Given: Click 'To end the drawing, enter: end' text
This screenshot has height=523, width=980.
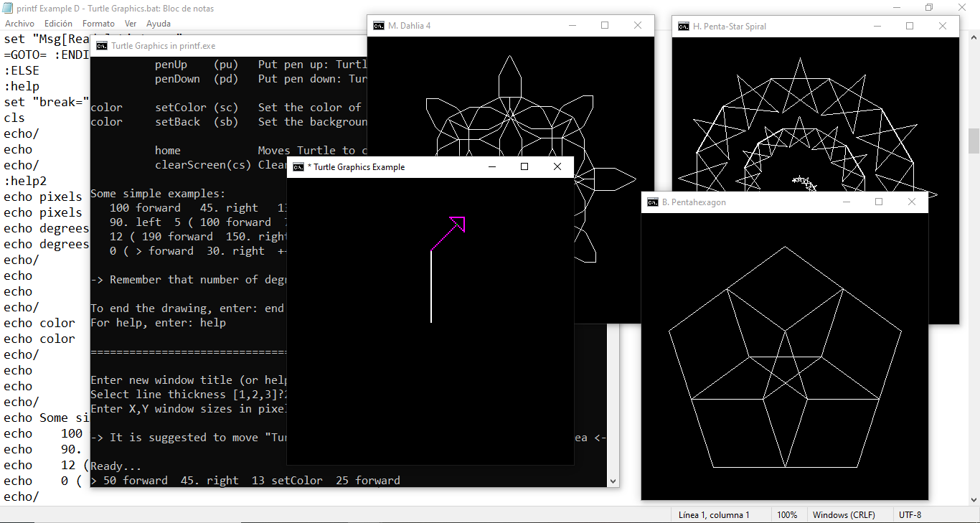Looking at the screenshot, I should tap(188, 308).
